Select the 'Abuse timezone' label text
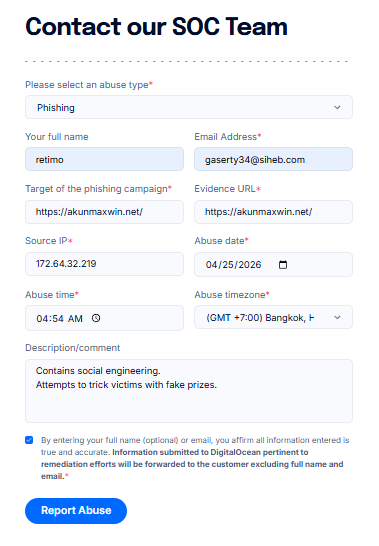The width and height of the screenshot is (379, 546). click(x=230, y=295)
